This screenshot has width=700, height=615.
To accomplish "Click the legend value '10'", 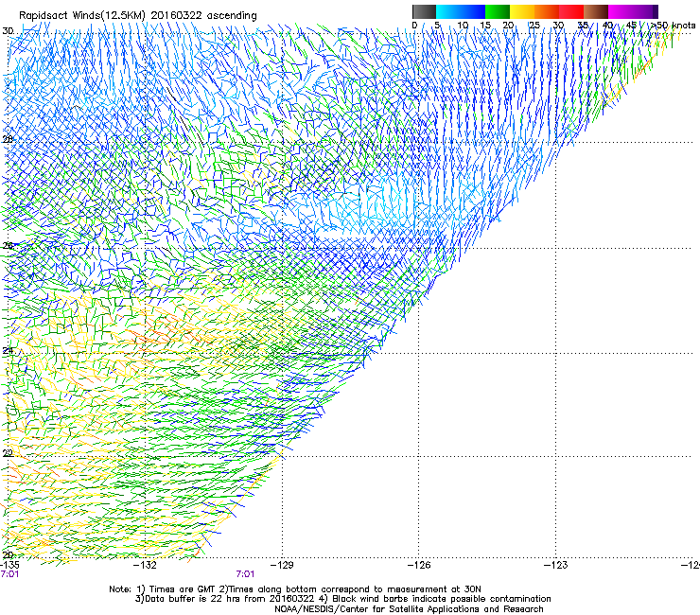I will [463, 25].
